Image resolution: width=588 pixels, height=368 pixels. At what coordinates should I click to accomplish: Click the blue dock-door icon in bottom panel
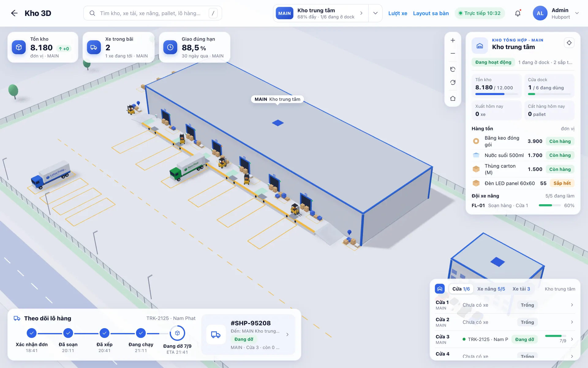(439, 289)
